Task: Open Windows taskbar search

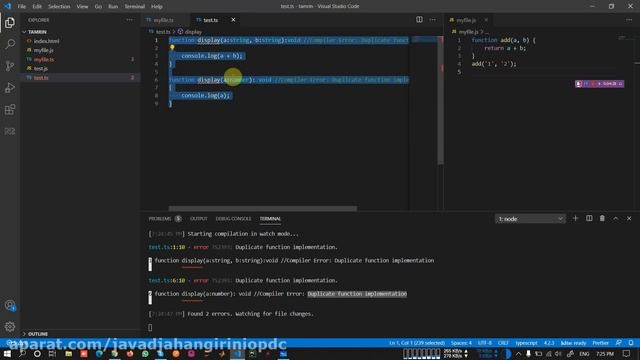Action: tap(22, 354)
